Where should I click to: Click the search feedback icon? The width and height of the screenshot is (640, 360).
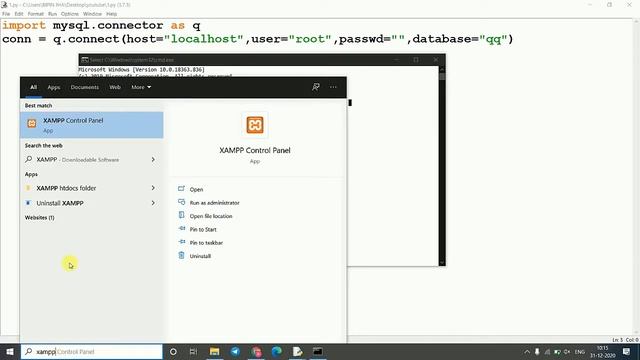coord(316,87)
